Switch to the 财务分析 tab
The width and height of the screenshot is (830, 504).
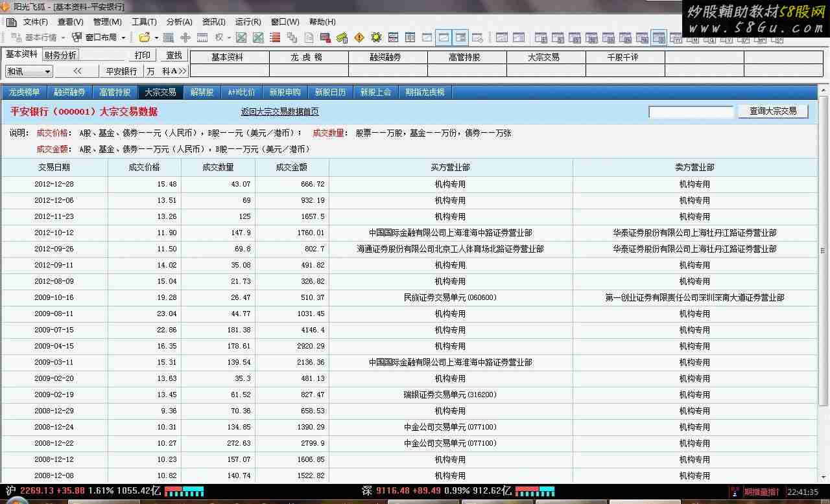[60, 55]
